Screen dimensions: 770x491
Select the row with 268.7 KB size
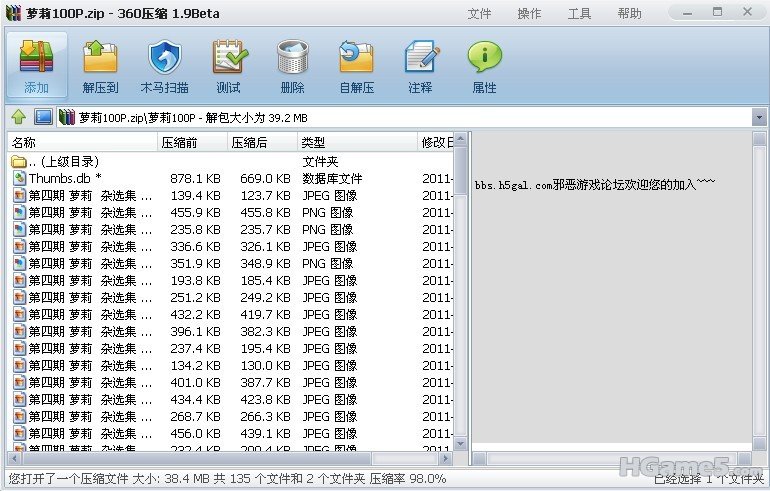pos(230,417)
